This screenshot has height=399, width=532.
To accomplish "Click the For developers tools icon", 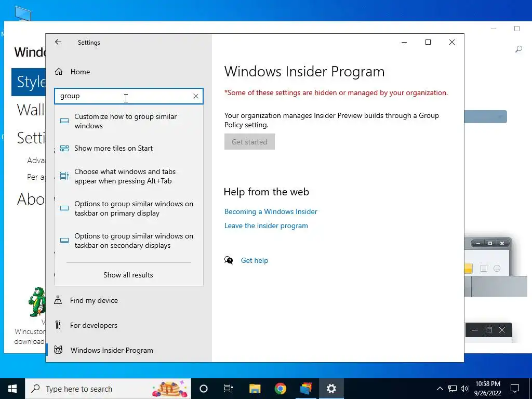I will (58, 325).
